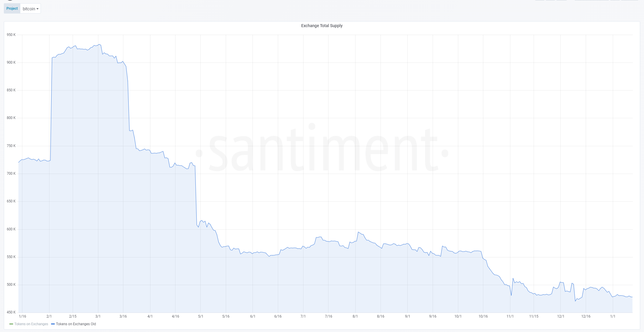Click the 3/16 date label on x-axis
This screenshot has height=332, width=644.
(123, 316)
